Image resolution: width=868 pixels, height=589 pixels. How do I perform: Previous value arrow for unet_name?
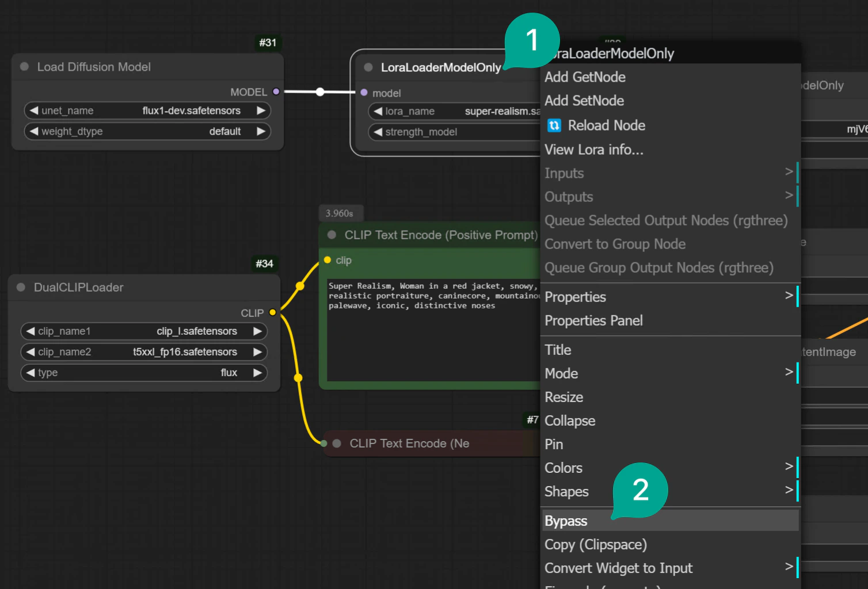click(x=34, y=110)
